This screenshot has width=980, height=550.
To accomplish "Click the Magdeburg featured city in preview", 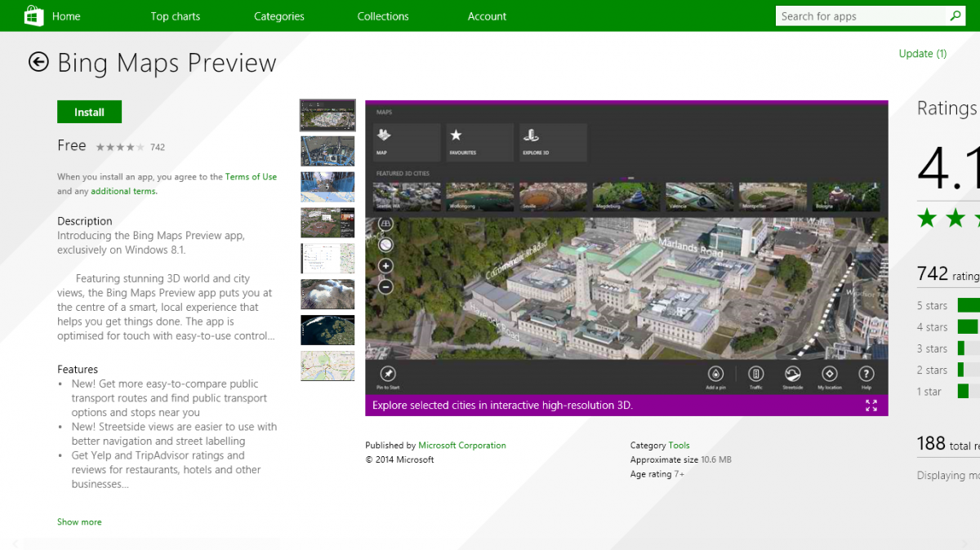I will click(x=626, y=197).
